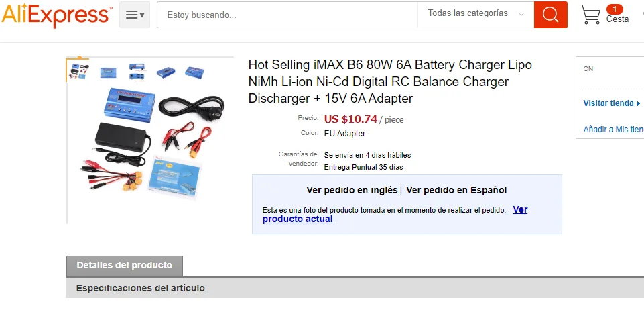644x310 pixels.
Task: Click the orange search magnifier button
Action: [x=550, y=15]
